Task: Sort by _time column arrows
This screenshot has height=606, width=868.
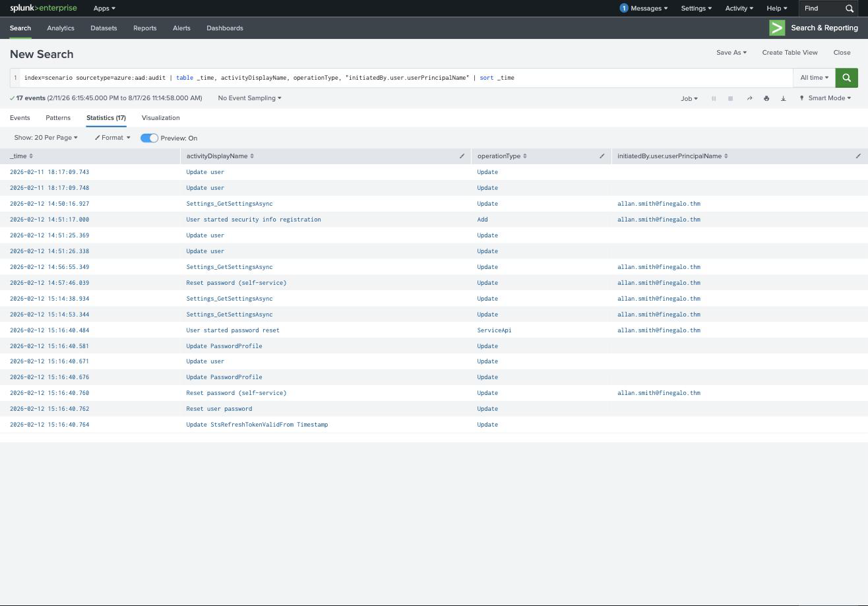Action: click(x=31, y=156)
